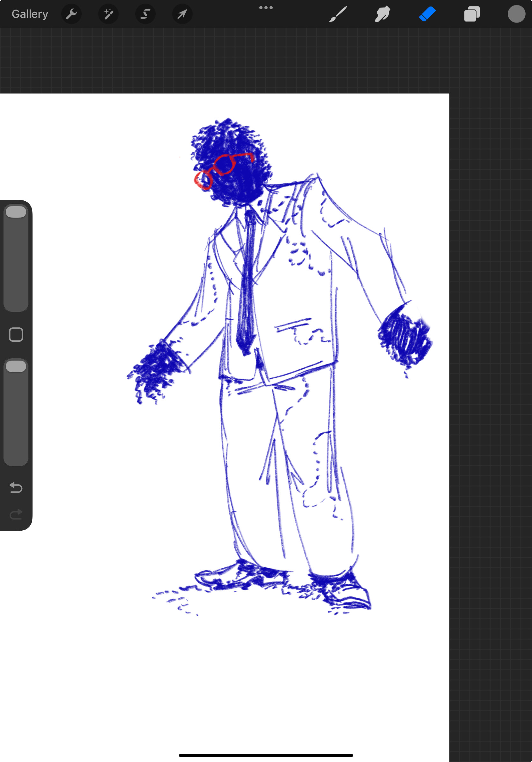The width and height of the screenshot is (532, 762).
Task: Open the color picker circle
Action: point(516,14)
